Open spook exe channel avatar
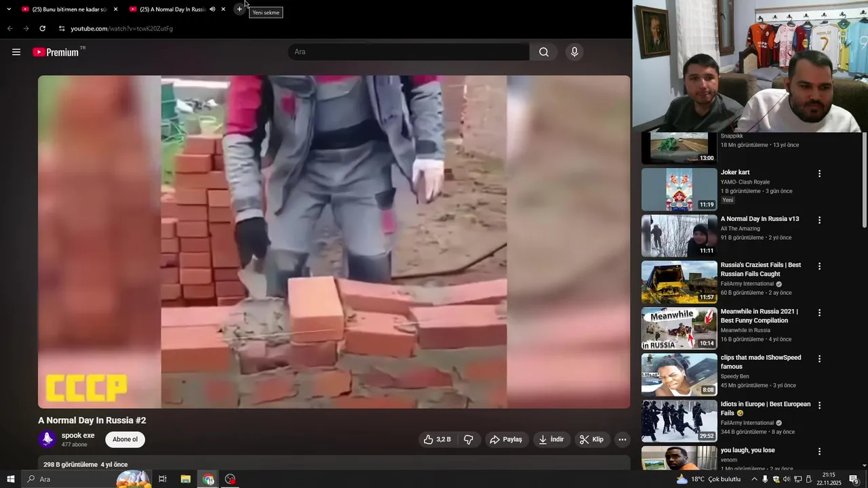 pyautogui.click(x=47, y=439)
